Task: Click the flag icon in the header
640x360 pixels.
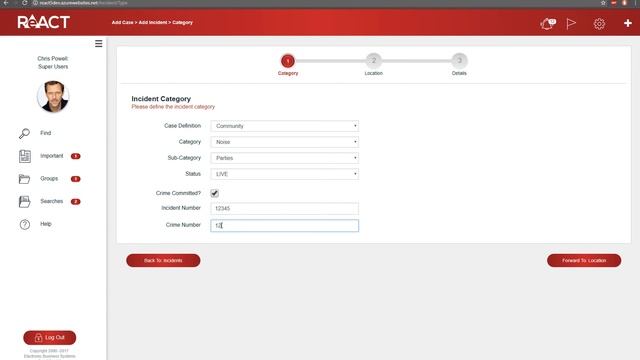Action: pos(571,24)
